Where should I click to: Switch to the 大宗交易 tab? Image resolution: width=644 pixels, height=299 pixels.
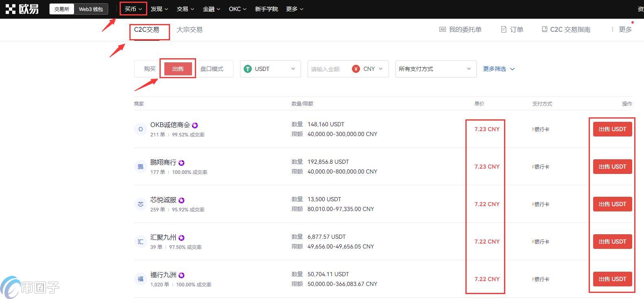[x=189, y=30]
